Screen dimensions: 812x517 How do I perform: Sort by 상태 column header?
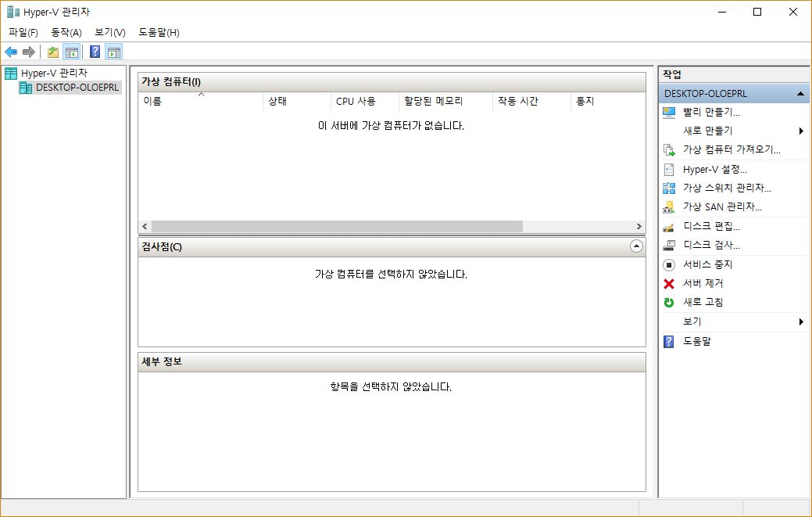(x=297, y=102)
